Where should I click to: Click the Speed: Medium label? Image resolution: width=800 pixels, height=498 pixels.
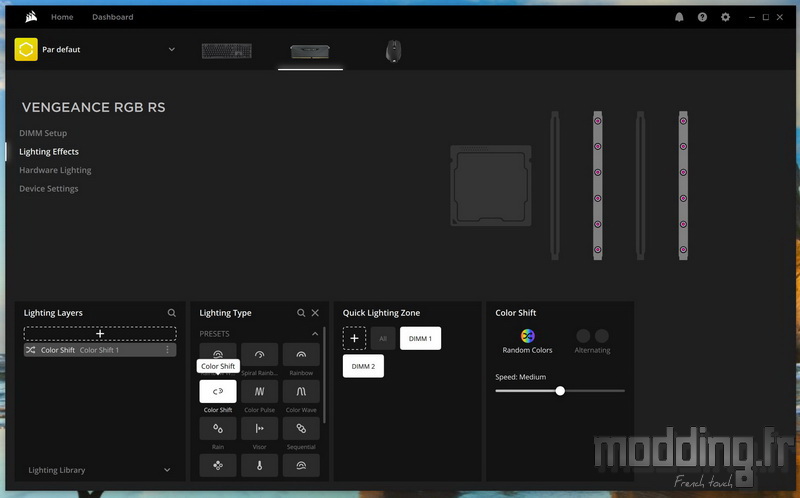[520, 377]
